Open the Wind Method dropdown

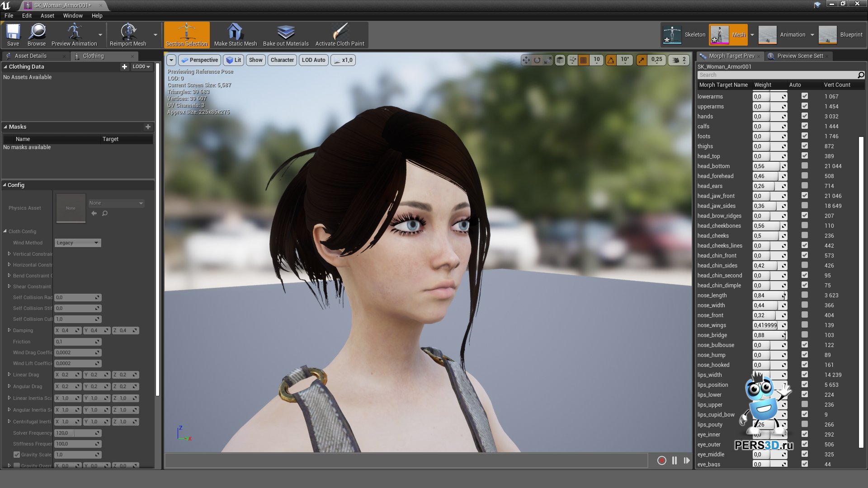pos(77,243)
